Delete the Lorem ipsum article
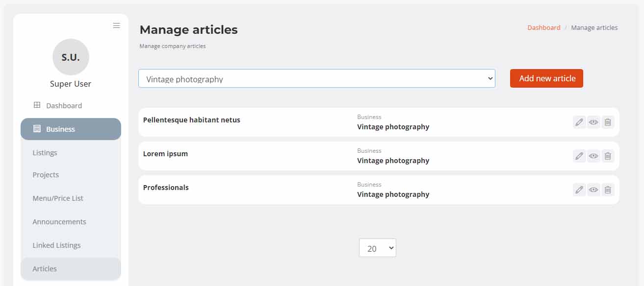The width and height of the screenshot is (644, 286). click(x=608, y=156)
